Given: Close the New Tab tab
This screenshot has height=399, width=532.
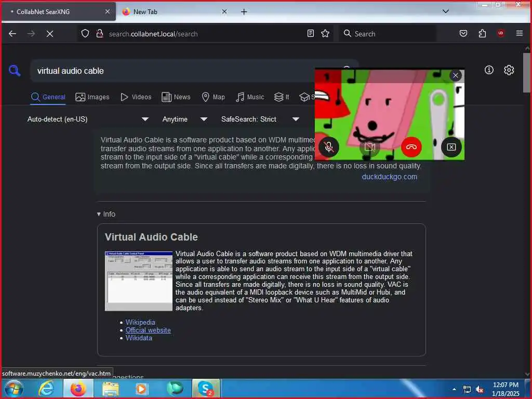Looking at the screenshot, I should click(x=224, y=11).
